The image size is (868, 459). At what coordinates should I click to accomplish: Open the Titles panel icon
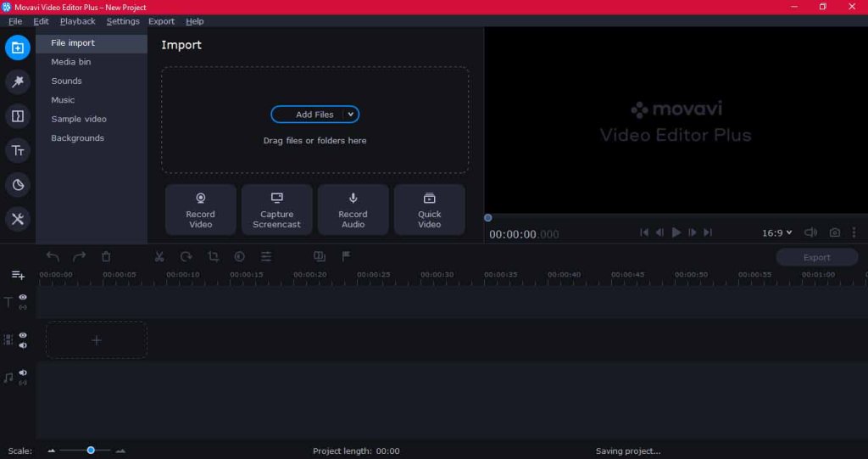[17, 151]
